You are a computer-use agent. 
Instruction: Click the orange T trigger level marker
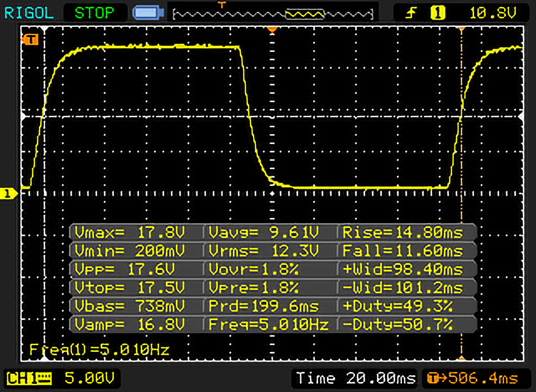click(x=30, y=39)
